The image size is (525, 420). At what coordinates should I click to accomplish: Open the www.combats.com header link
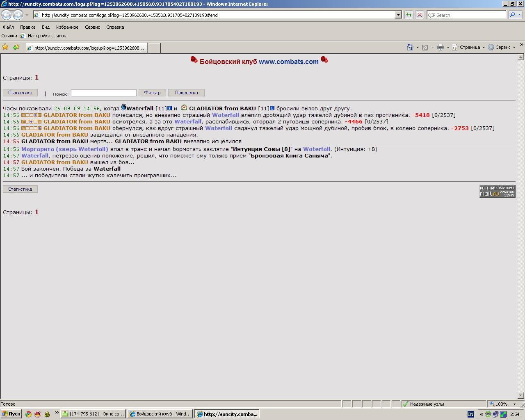pos(289,62)
